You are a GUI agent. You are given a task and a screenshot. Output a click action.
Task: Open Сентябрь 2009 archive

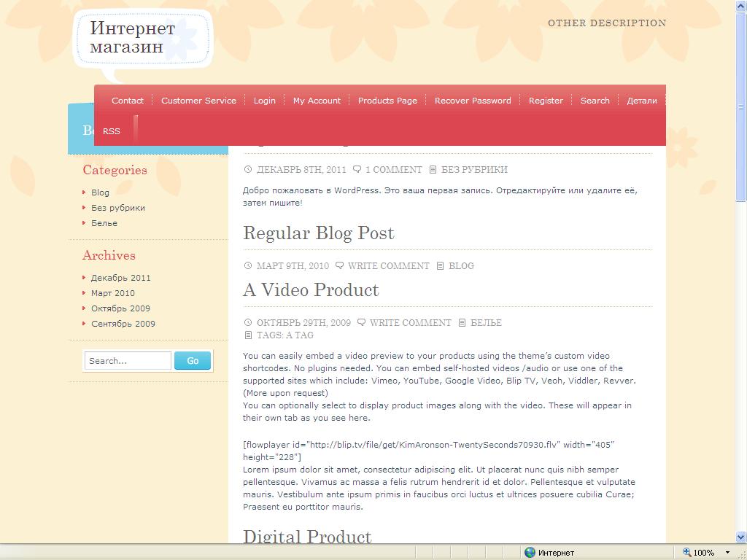click(123, 323)
